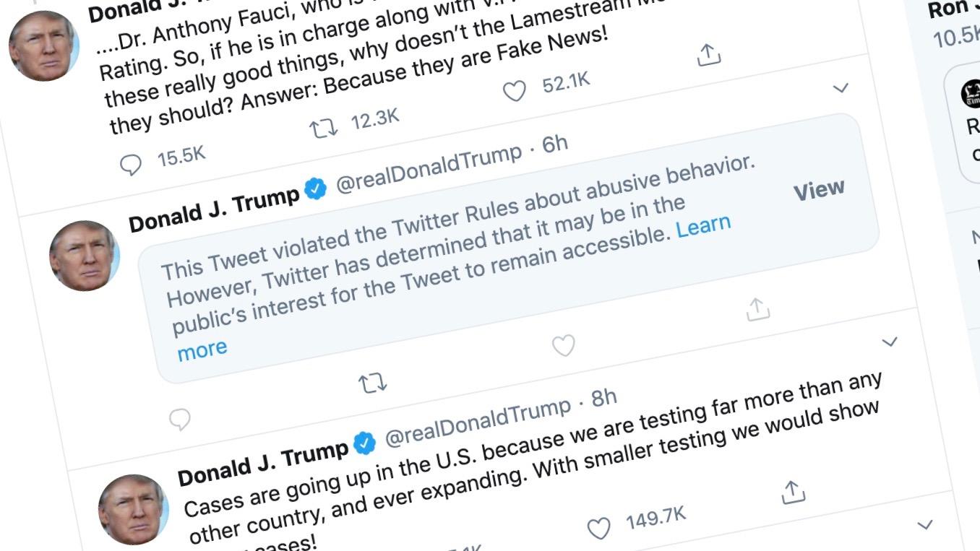The image size is (980, 551).
Task: Click avatar next to the testing tweet
Action: coord(134,509)
